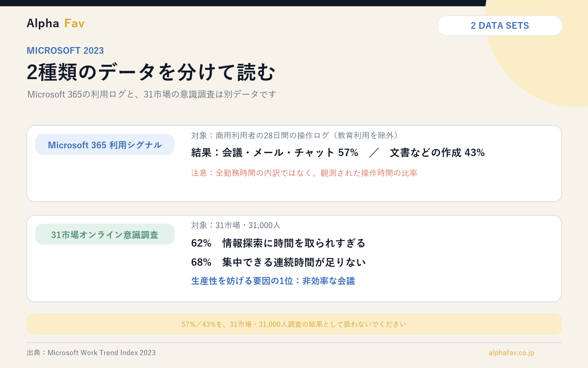Image resolution: width=588 pixels, height=368 pixels.
Task: Click the 62% 情報探索 statistic line
Action: point(278,243)
